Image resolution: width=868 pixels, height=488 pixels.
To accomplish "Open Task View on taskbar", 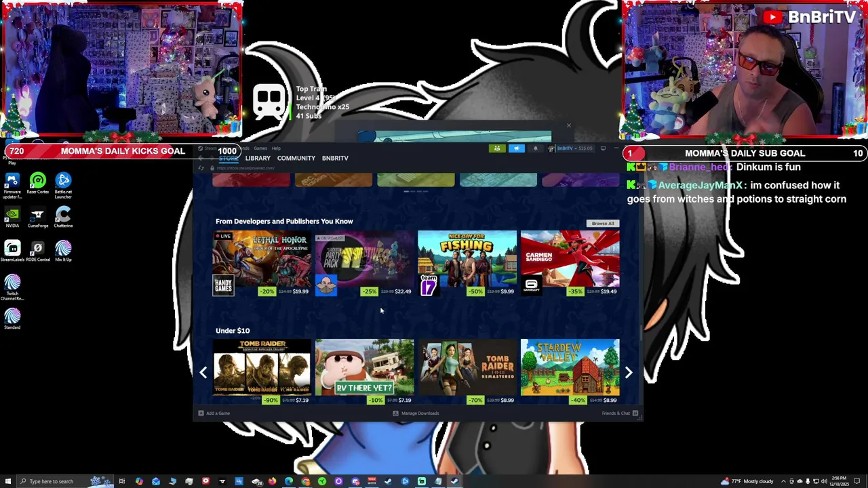I will click(121, 481).
